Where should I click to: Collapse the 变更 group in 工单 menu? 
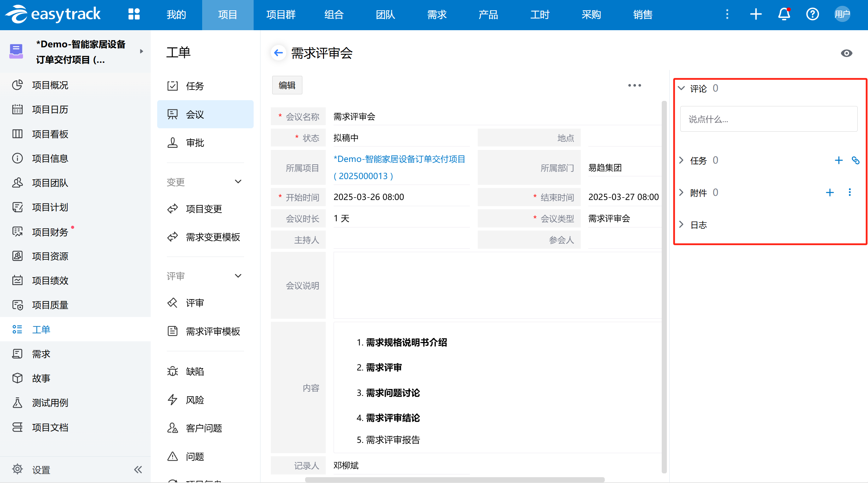click(x=238, y=181)
